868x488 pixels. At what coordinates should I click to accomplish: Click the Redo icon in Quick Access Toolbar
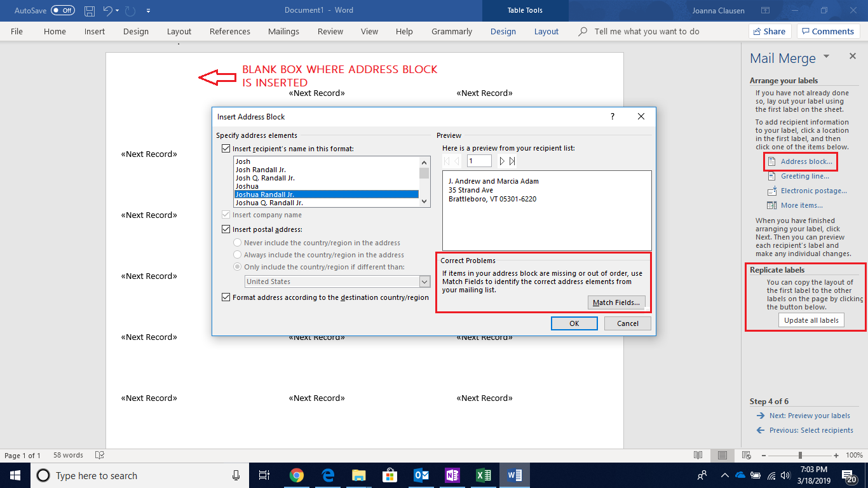(132, 11)
